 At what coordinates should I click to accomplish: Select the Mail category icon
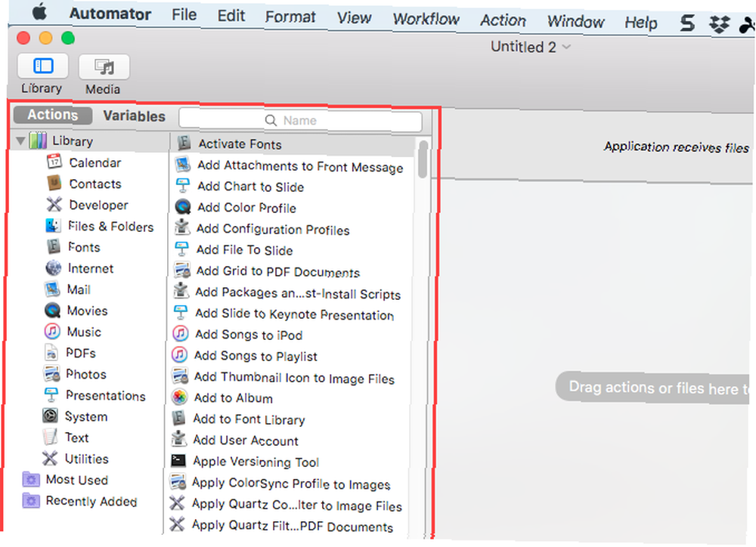click(x=53, y=289)
